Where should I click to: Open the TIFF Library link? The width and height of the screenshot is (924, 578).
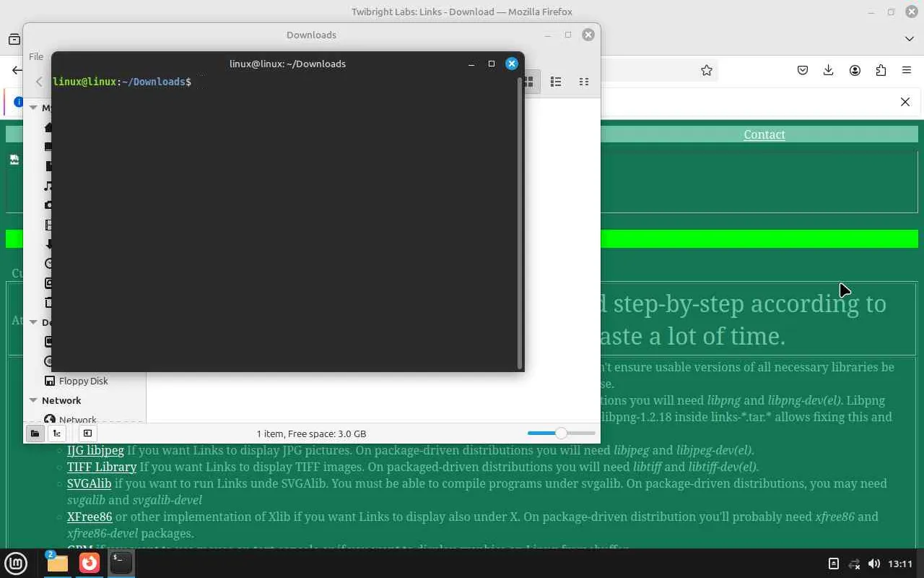point(102,467)
